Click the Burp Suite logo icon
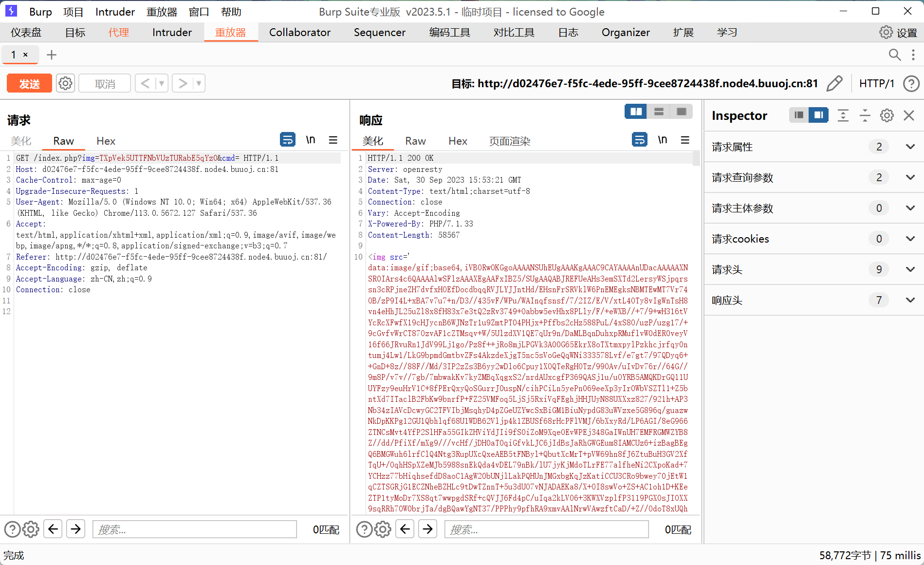 pos(11,11)
